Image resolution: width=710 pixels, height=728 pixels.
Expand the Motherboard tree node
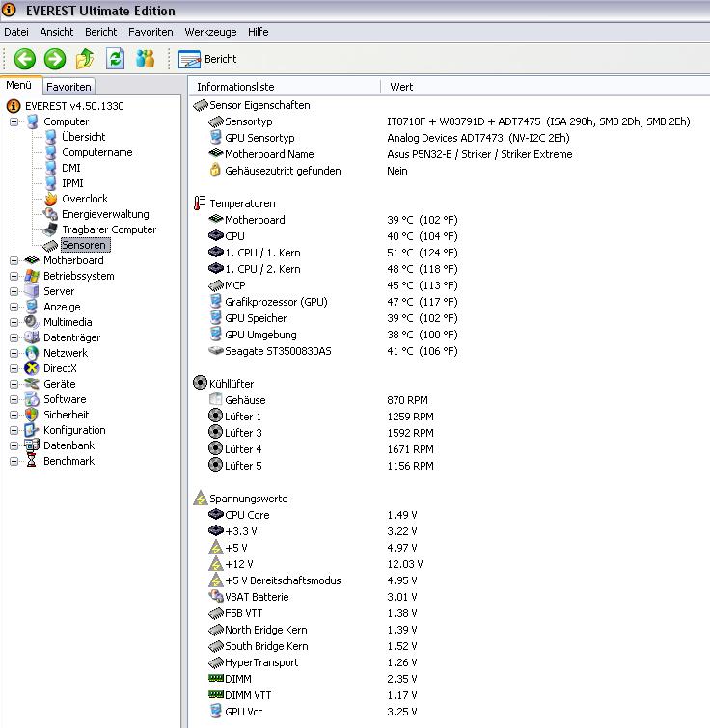(x=14, y=260)
